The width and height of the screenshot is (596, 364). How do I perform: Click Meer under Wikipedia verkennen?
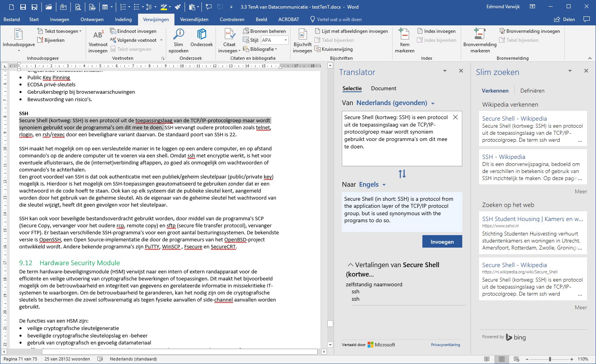pyautogui.click(x=581, y=192)
